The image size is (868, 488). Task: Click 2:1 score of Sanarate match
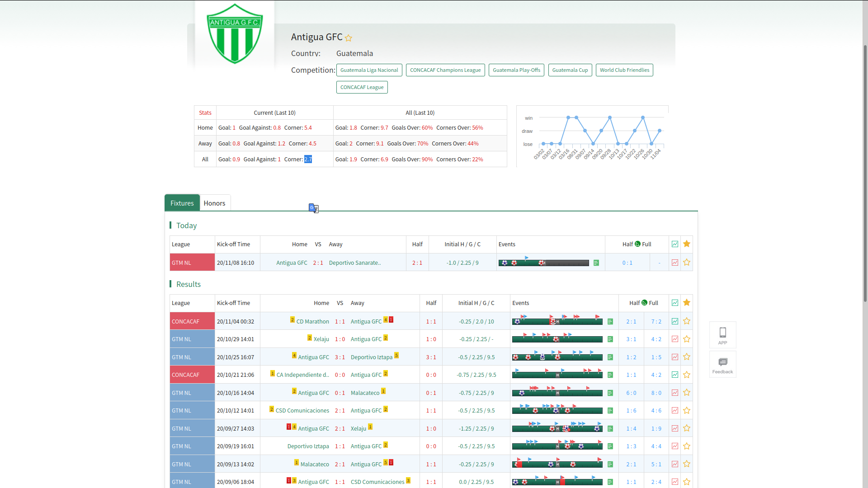point(318,263)
